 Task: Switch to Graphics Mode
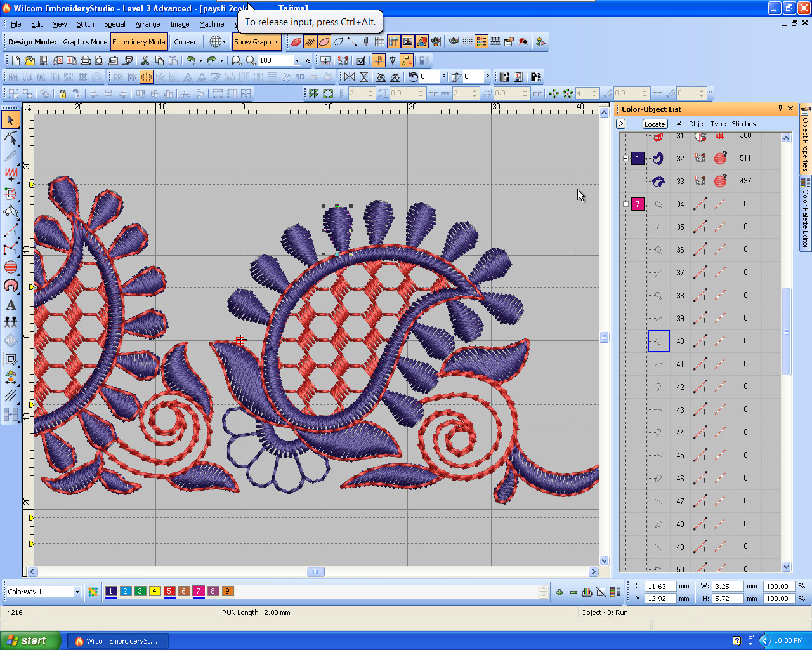coord(85,42)
